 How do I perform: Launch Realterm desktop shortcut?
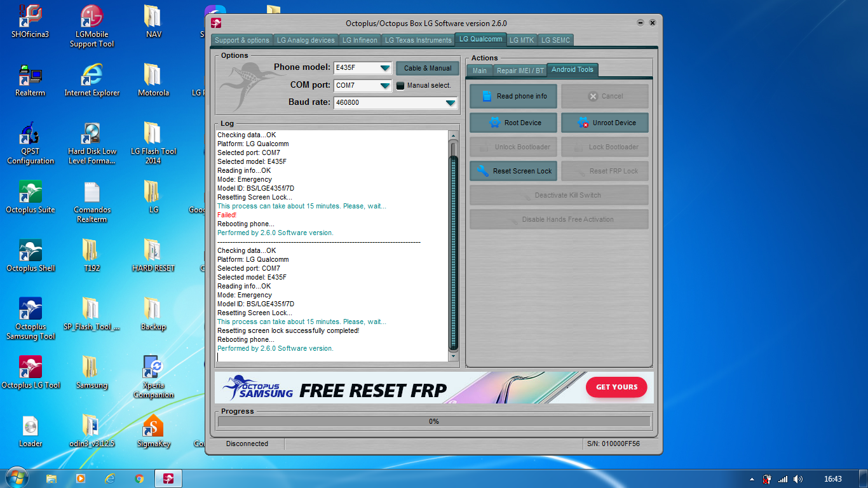[x=30, y=79]
